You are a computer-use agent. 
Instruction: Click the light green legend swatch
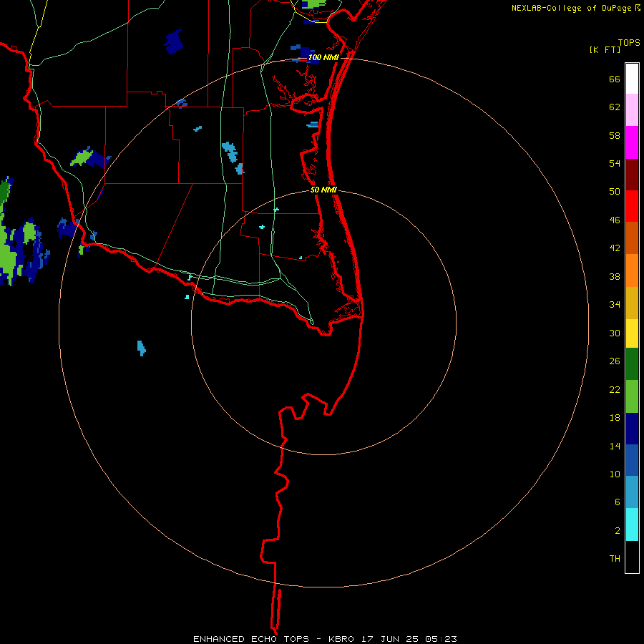coord(632,396)
